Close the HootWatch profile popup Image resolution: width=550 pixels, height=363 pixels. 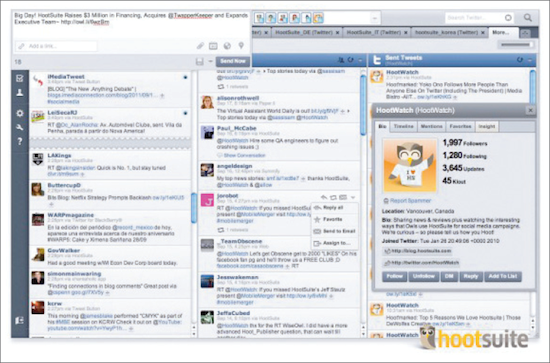[530, 110]
